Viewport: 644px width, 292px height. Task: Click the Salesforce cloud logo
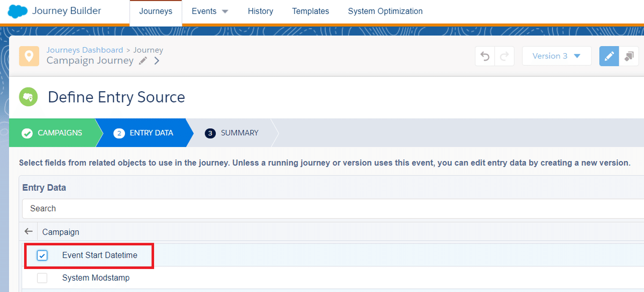pos(17,11)
